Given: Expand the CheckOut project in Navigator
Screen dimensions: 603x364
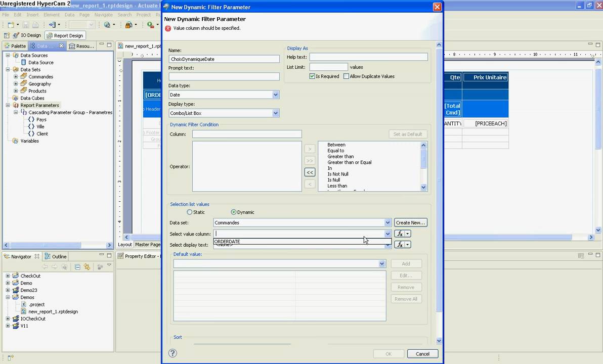Looking at the screenshot, I should tap(8, 276).
